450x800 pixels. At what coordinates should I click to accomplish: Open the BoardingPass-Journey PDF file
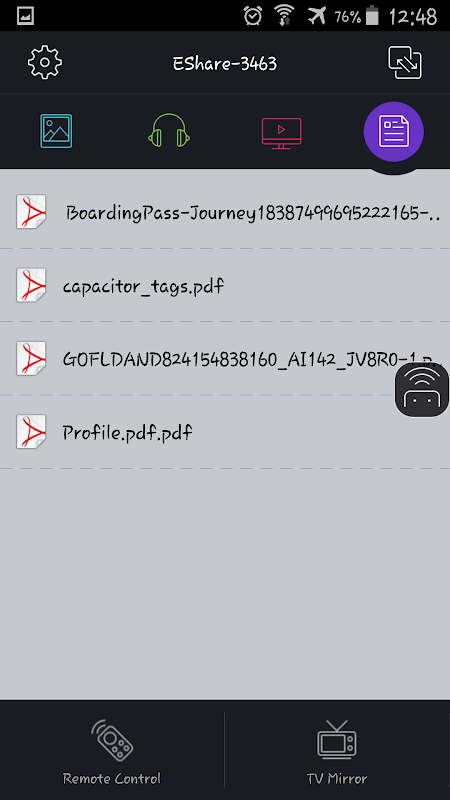pyautogui.click(x=225, y=212)
